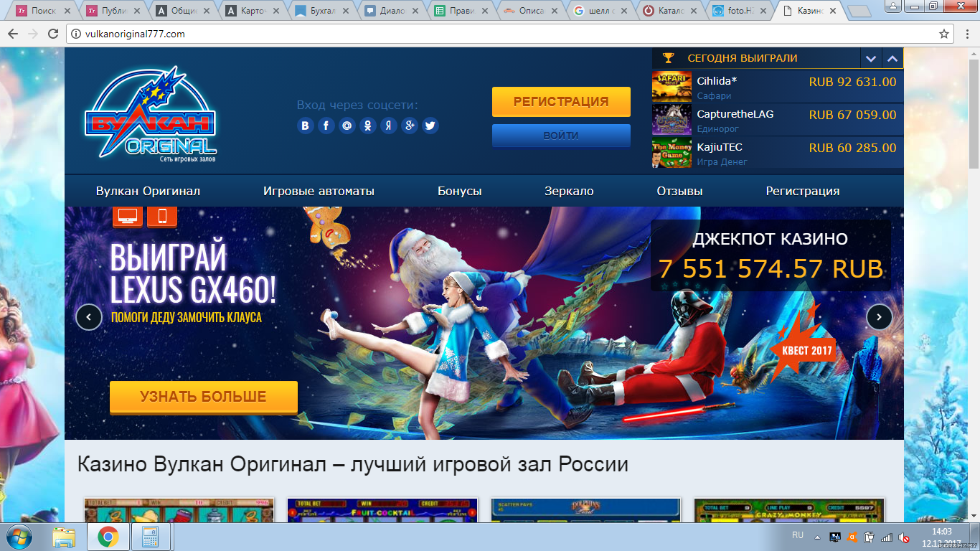Open the Вулкан Оригинал menu item
The image size is (980, 551).
[148, 191]
